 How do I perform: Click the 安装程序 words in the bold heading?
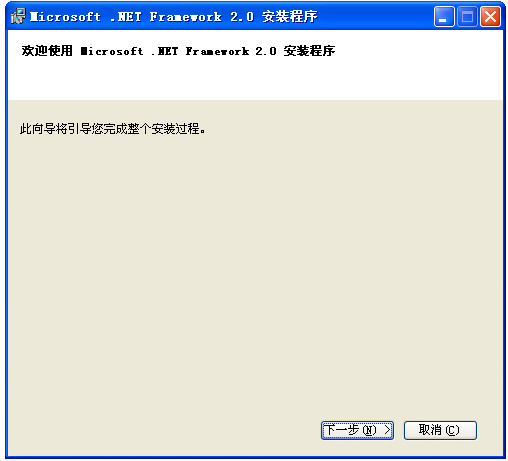[x=309, y=51]
